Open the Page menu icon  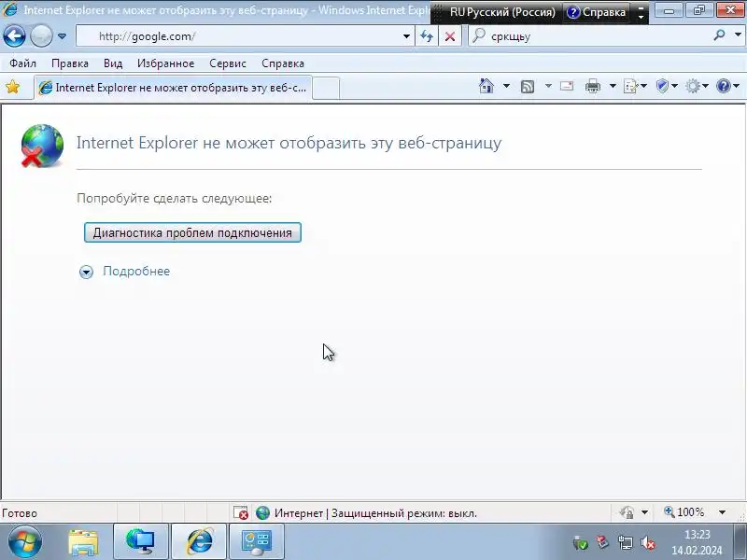coord(635,86)
